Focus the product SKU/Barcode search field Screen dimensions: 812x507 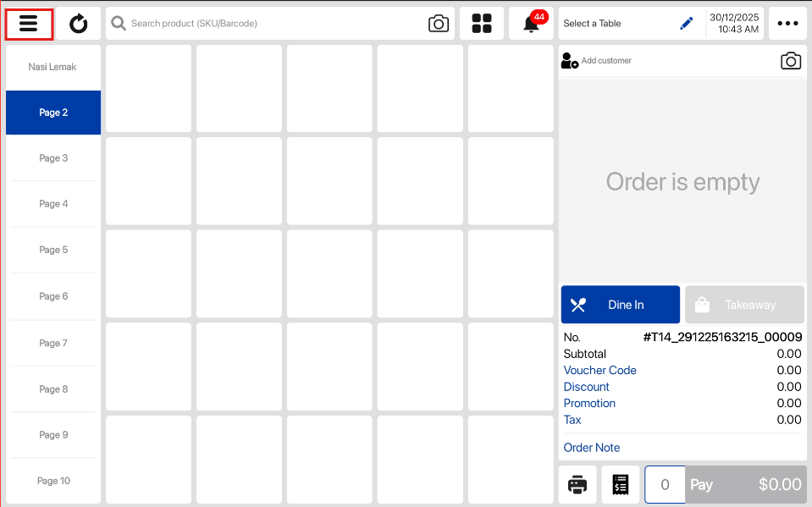pos(271,24)
